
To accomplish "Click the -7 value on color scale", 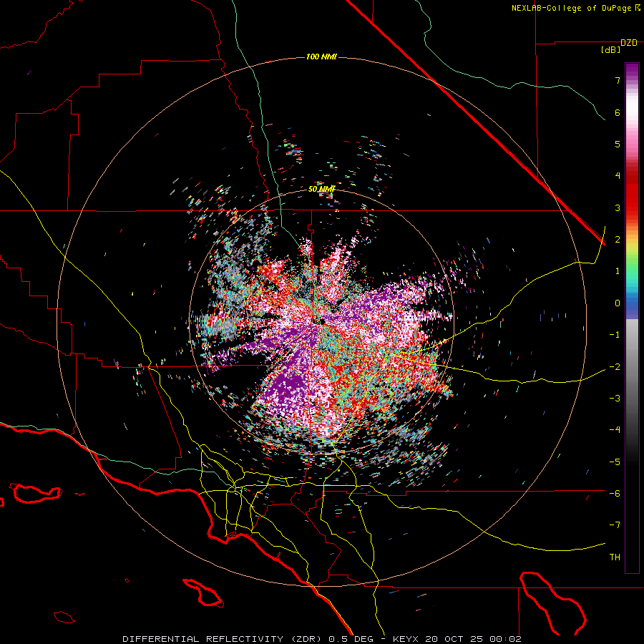I will [615, 525].
